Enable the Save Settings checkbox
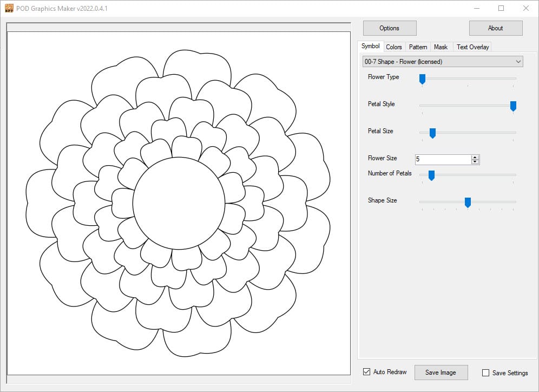Viewport: 539px width, 392px height. (485, 373)
